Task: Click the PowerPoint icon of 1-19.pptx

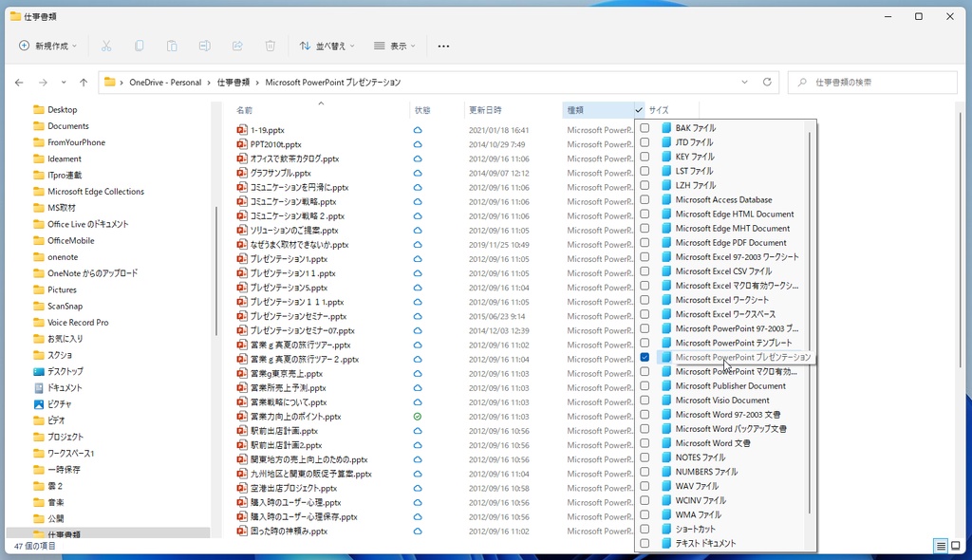Action: [x=242, y=130]
